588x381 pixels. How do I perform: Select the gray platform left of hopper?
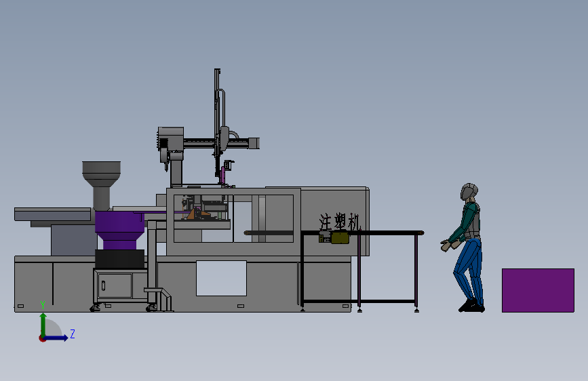coord(52,214)
